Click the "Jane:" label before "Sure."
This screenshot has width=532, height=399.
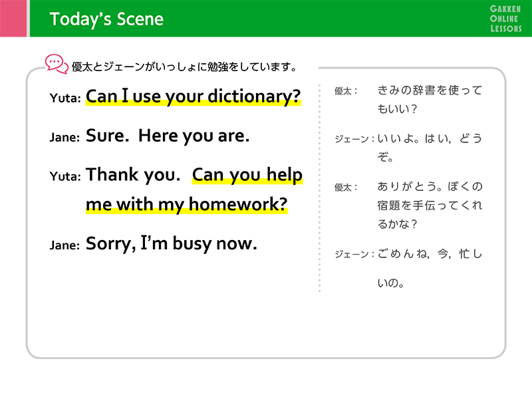[x=65, y=138]
